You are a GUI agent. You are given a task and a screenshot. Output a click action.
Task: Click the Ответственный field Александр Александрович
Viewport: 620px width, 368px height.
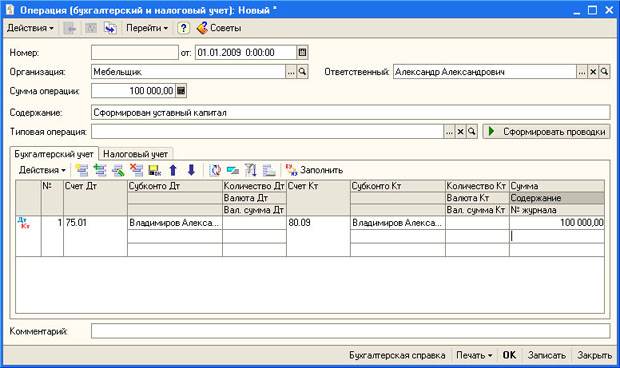(x=484, y=72)
